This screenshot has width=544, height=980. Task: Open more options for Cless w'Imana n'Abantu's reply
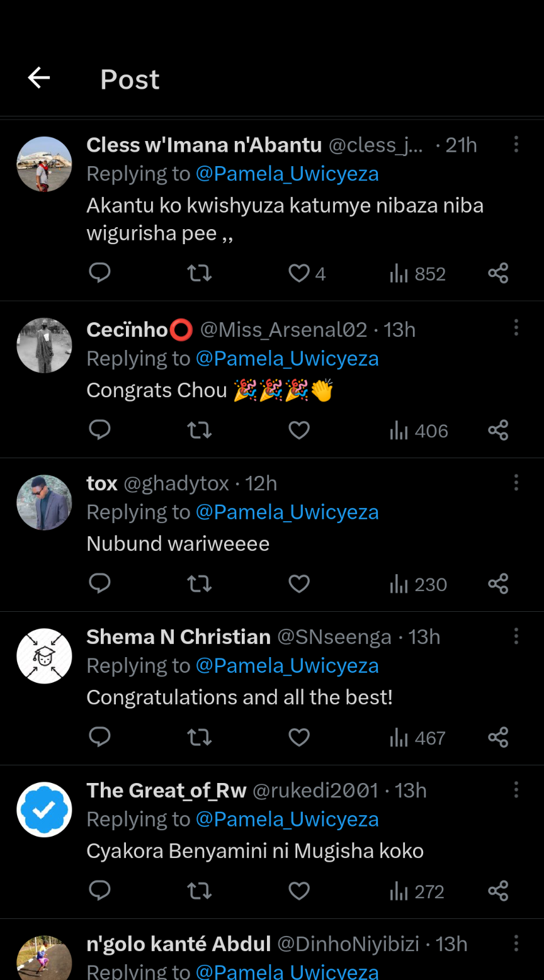[516, 145]
